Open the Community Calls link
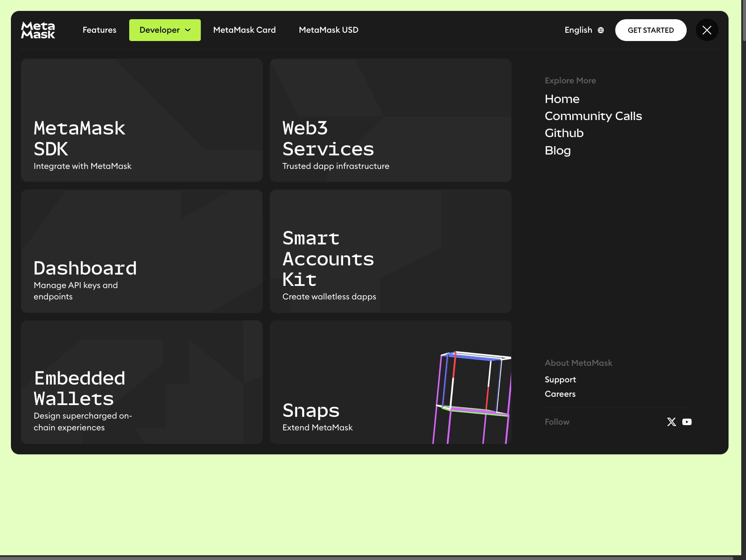This screenshot has height=560, width=746. pyautogui.click(x=593, y=116)
